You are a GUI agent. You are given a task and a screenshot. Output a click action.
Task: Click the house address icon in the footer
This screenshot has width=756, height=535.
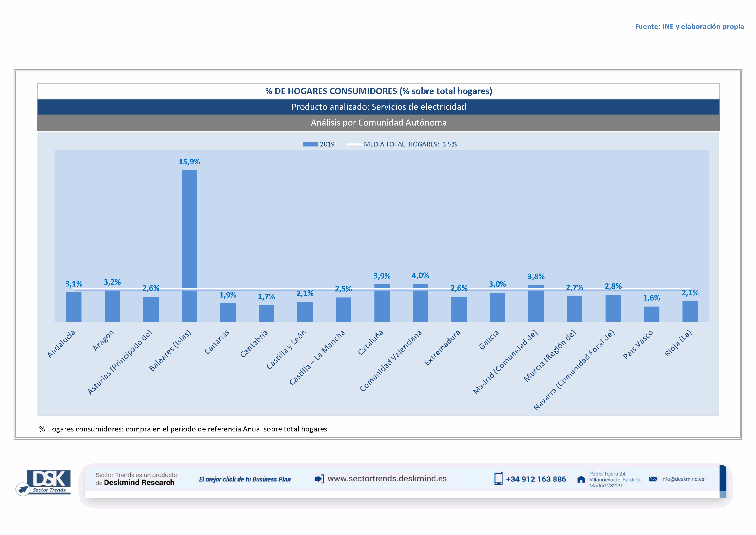(x=581, y=479)
